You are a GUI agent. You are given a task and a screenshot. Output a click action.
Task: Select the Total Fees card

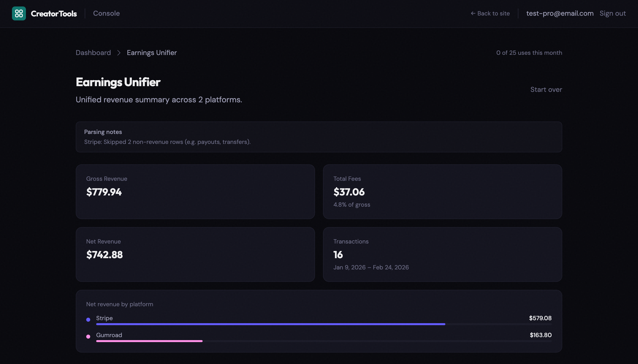pyautogui.click(x=443, y=191)
